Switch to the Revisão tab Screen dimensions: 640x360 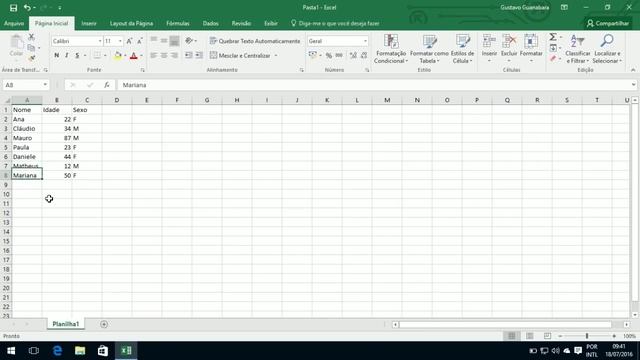(x=241, y=24)
